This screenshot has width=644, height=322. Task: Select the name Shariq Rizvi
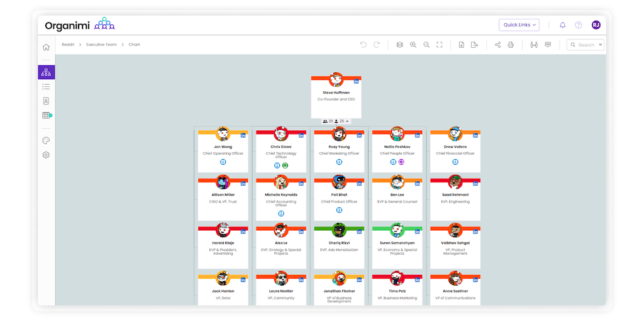339,243
